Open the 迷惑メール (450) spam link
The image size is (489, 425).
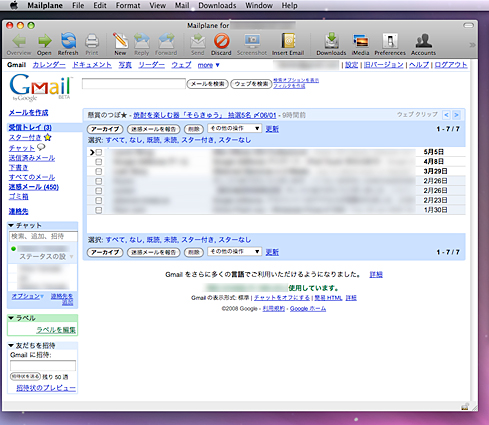click(34, 187)
